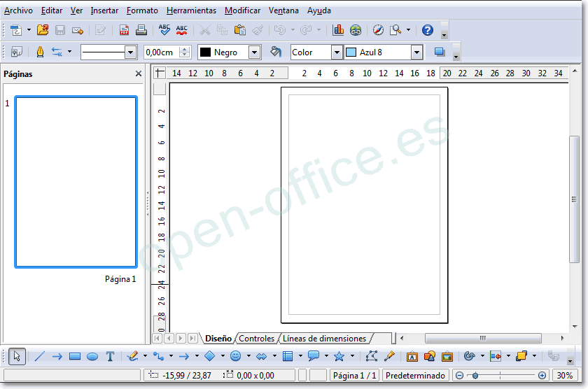Viewport: 588px width, 389px height.
Task: Click the zoom out minus button
Action: [x=459, y=376]
